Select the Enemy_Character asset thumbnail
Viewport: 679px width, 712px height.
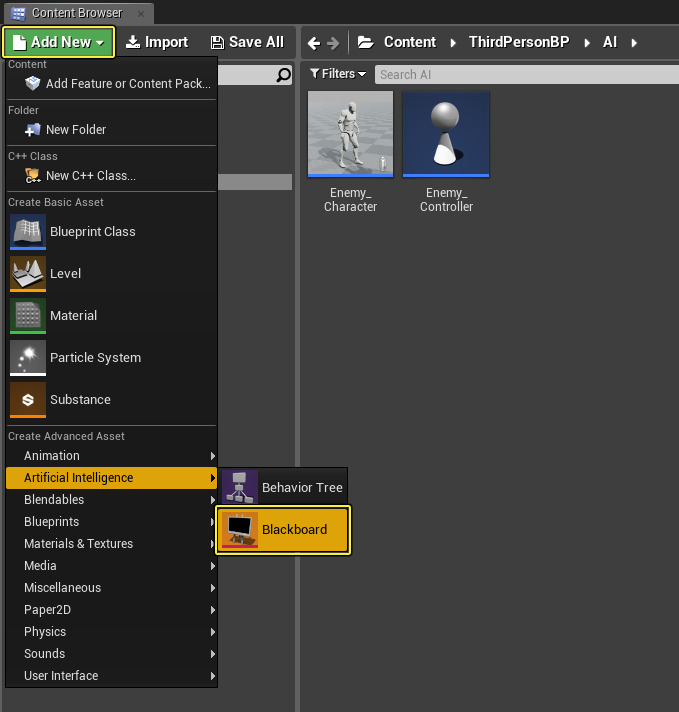350,134
